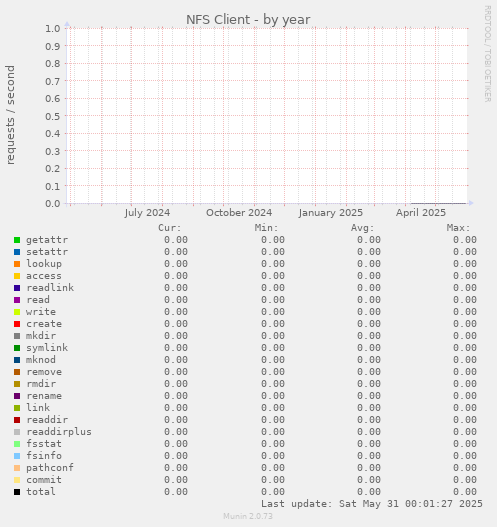Click the readdirplus legend label

[x=59, y=432]
